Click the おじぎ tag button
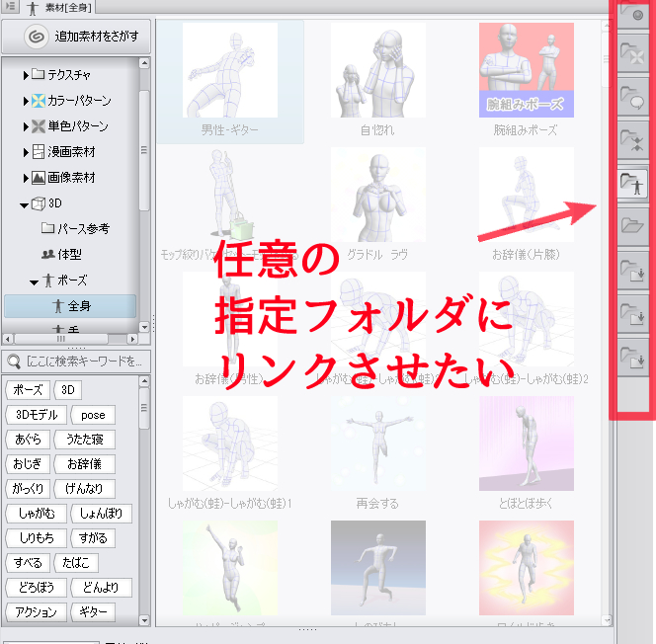This screenshot has width=656, height=644. [x=28, y=464]
